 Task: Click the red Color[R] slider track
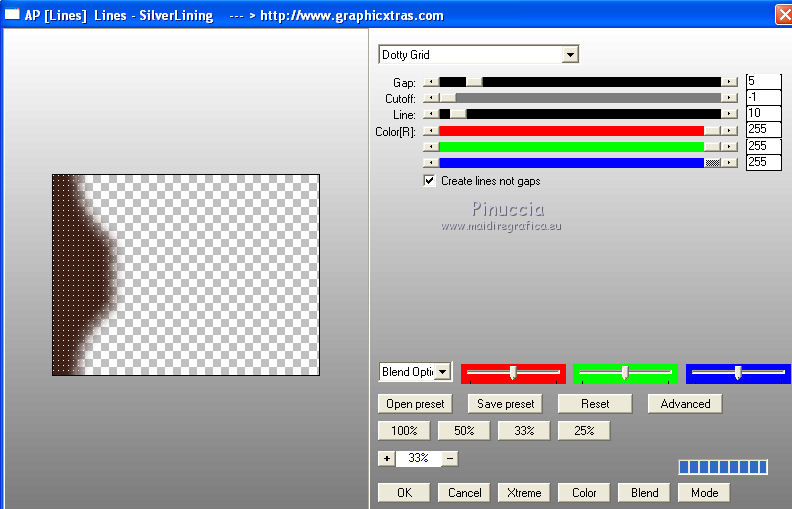571,131
